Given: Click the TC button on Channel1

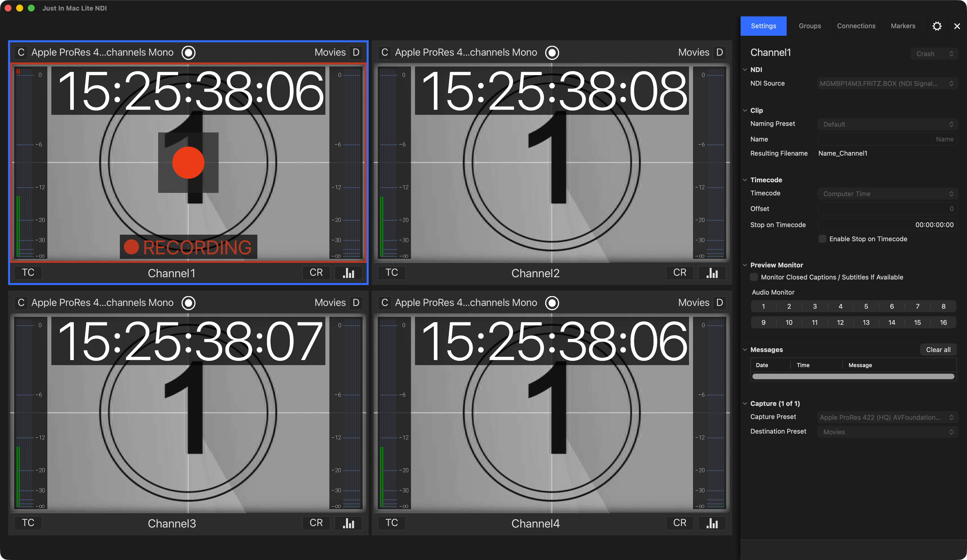Looking at the screenshot, I should 28,273.
